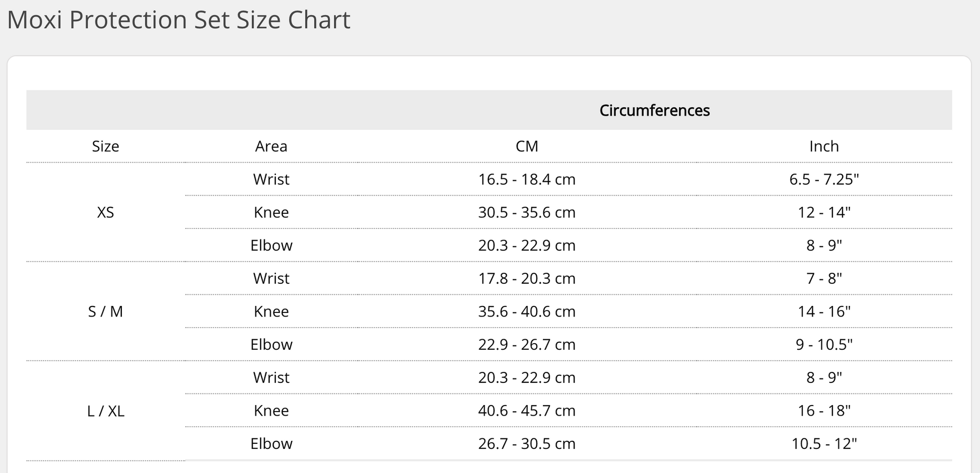Click the 16 - 18" inch value

[x=824, y=411]
